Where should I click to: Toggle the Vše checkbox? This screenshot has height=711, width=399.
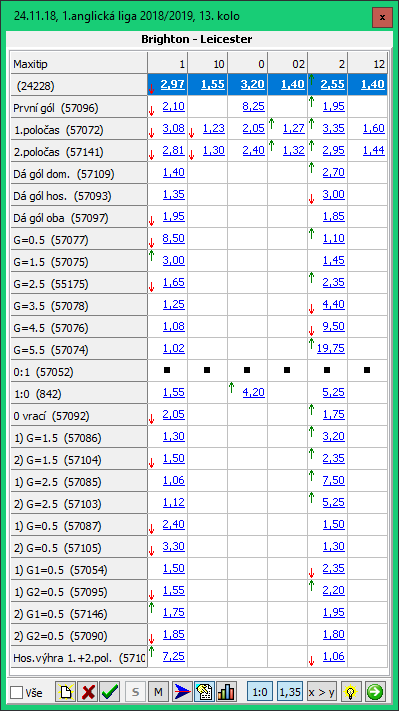(x=17, y=692)
